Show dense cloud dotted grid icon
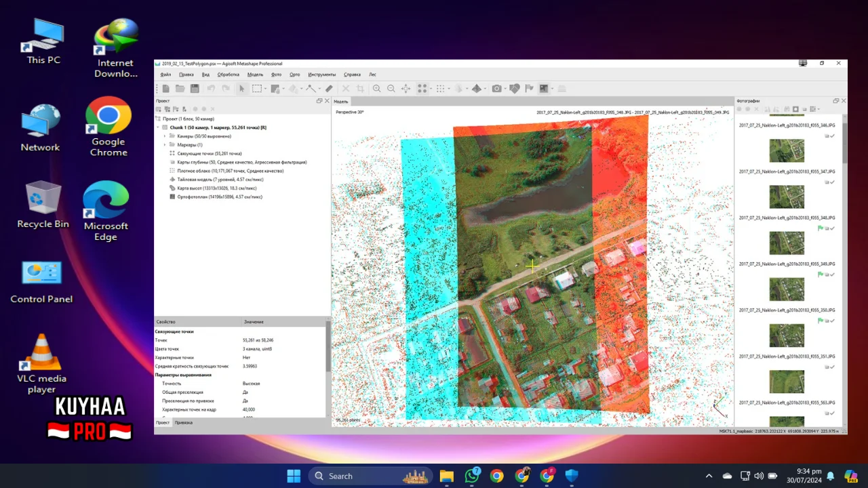868x488 pixels. (440, 88)
